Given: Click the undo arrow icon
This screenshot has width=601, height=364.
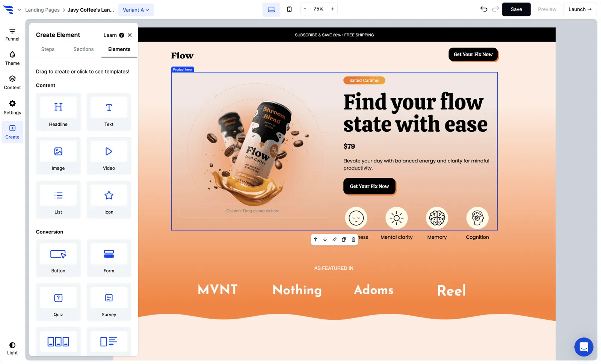Looking at the screenshot, I should (483, 9).
